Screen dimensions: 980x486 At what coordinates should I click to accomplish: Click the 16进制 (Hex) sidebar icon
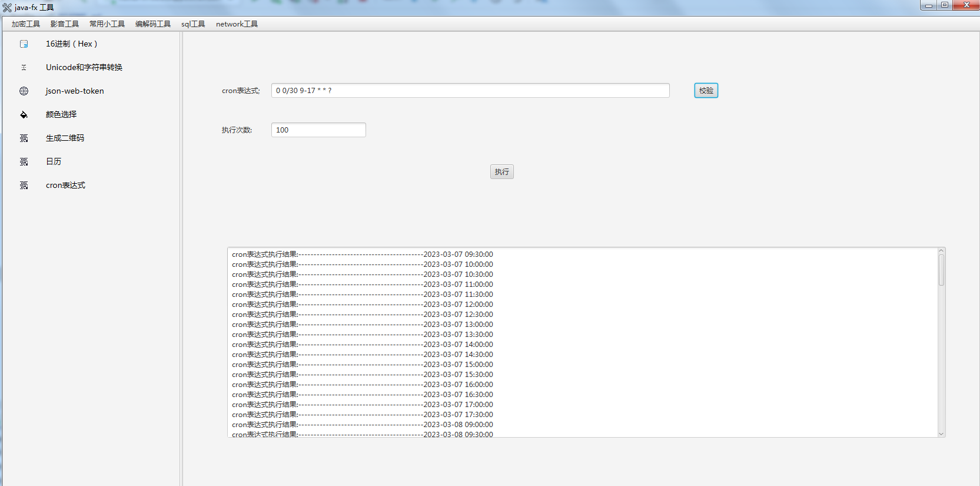24,44
